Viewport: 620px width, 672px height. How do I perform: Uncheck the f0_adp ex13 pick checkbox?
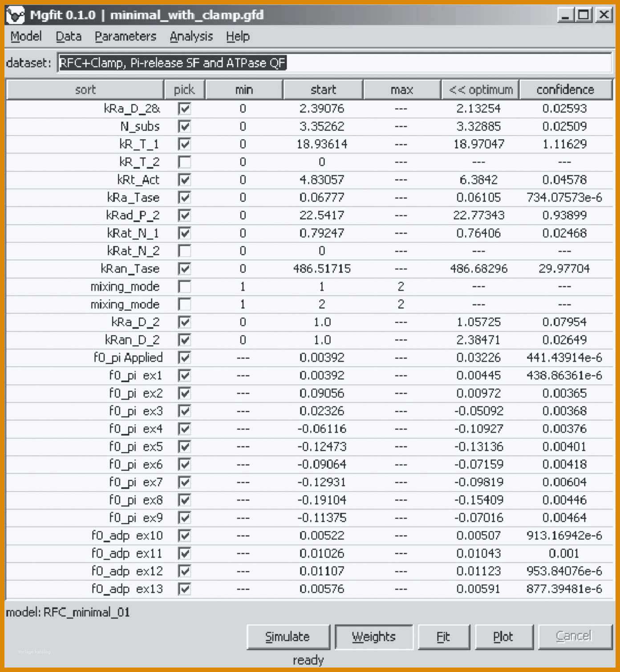point(184,589)
